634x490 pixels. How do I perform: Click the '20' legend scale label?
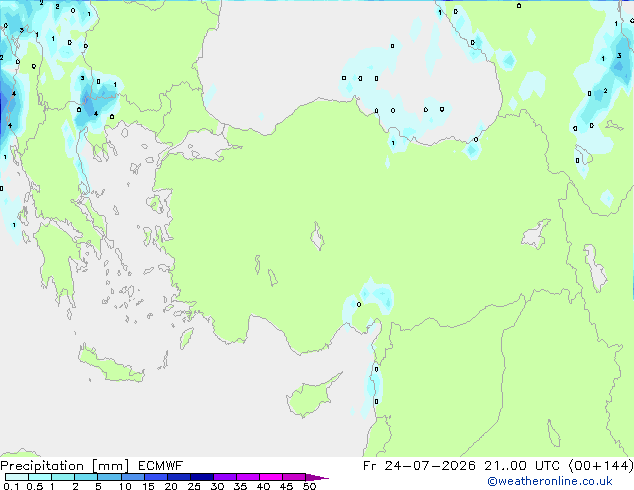coord(171,486)
